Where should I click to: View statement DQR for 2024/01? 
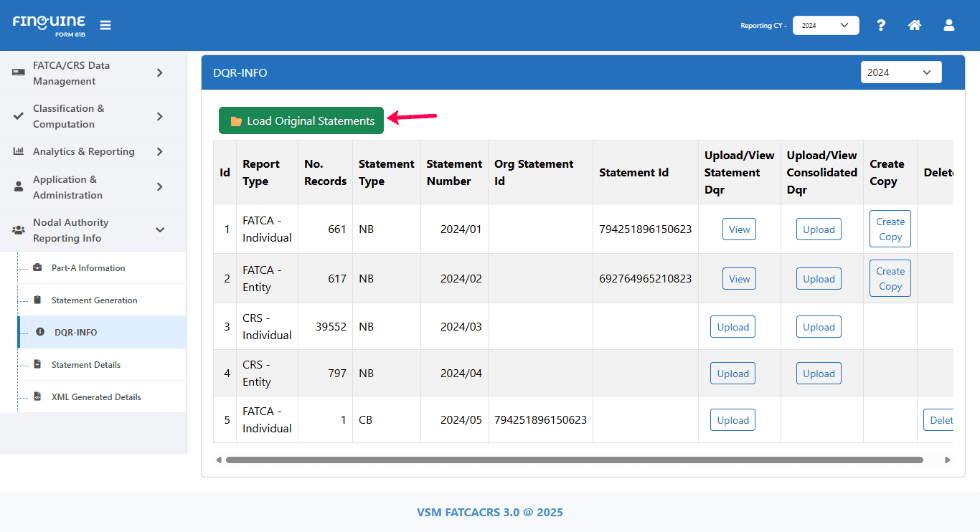pyautogui.click(x=739, y=229)
